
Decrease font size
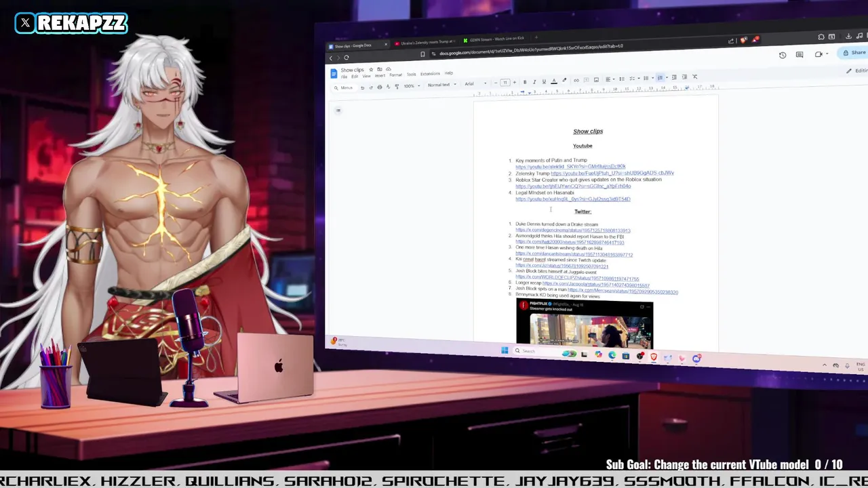click(x=496, y=83)
